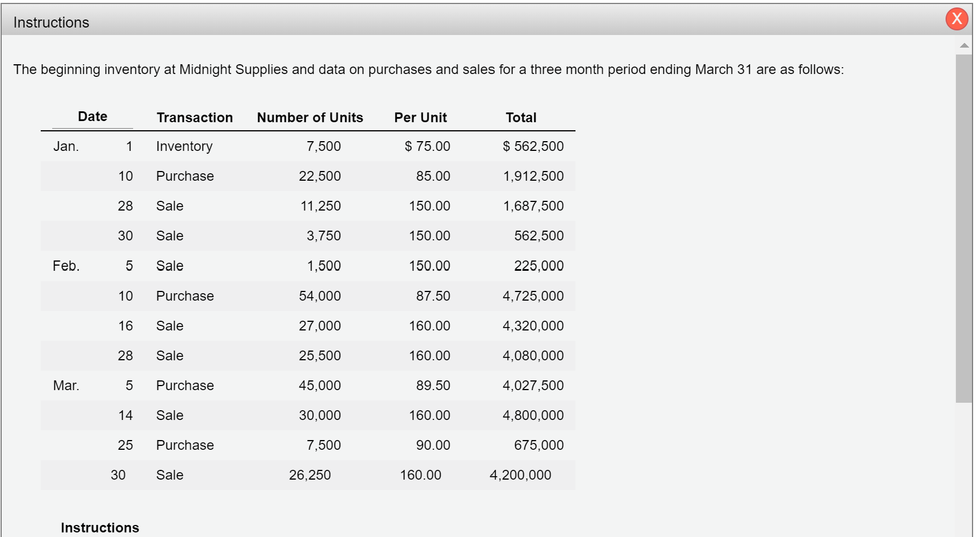980x537 pixels.
Task: Click the Jan. date label
Action: pyautogui.click(x=66, y=146)
